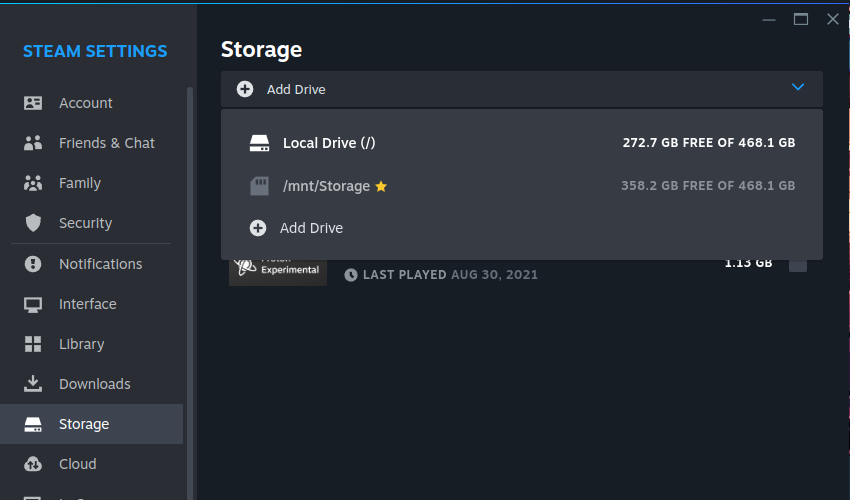Screen dimensions: 850x500
Task: Click the Family group icon
Action: [x=33, y=183]
